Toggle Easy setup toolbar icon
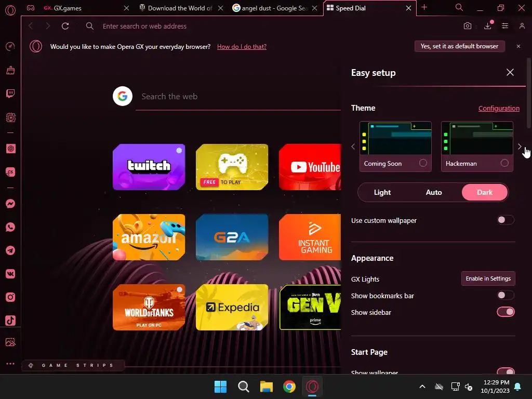Screen dimensions: 532x399 pyautogui.click(x=505, y=26)
